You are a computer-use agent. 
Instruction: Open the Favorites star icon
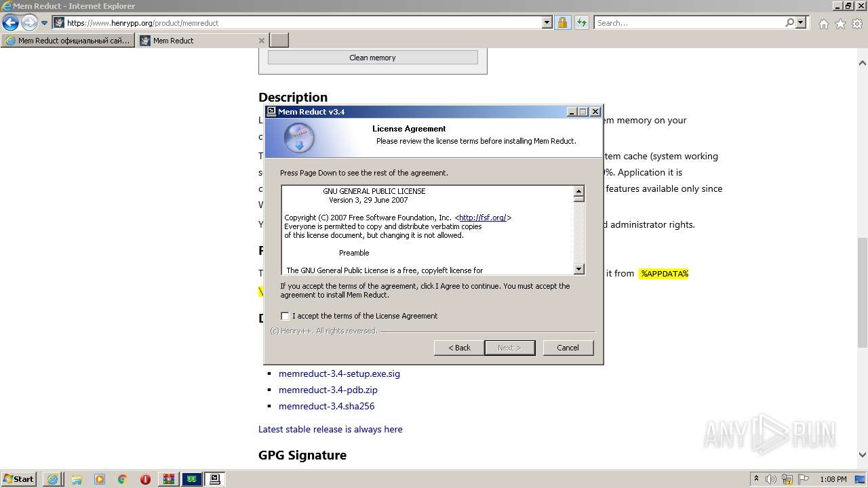(x=840, y=24)
